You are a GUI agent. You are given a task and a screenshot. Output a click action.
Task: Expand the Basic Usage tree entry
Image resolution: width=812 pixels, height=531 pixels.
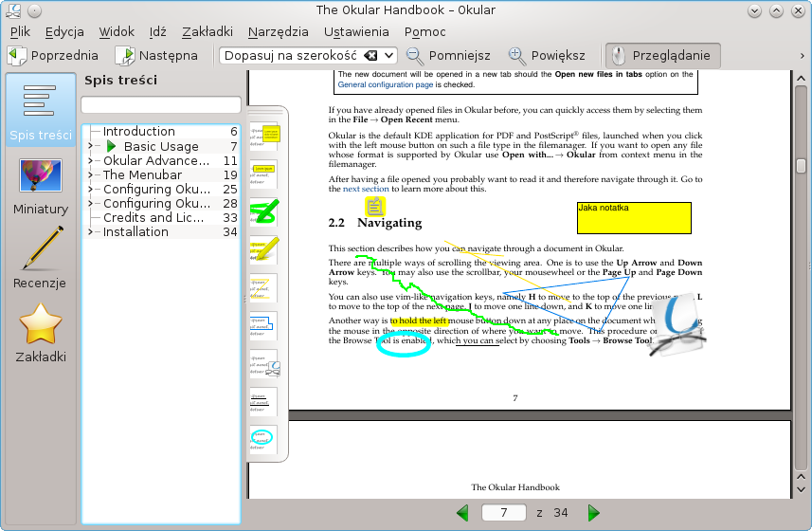90,147
